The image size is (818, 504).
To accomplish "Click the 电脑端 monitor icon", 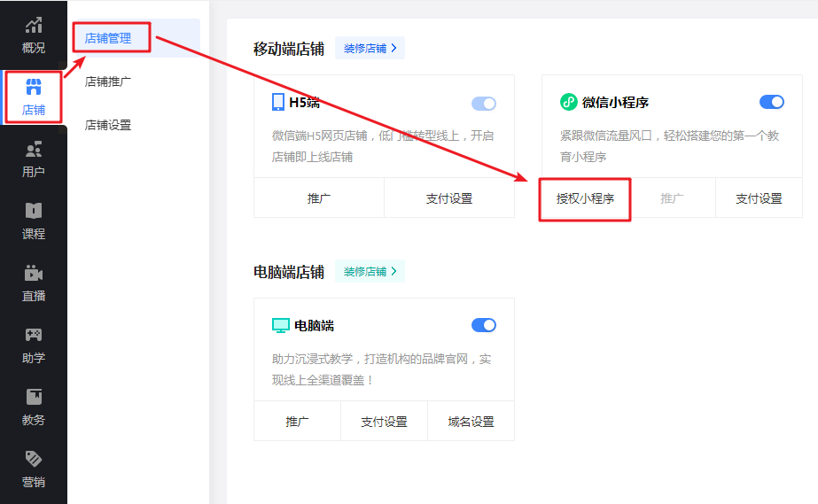I will click(x=281, y=325).
